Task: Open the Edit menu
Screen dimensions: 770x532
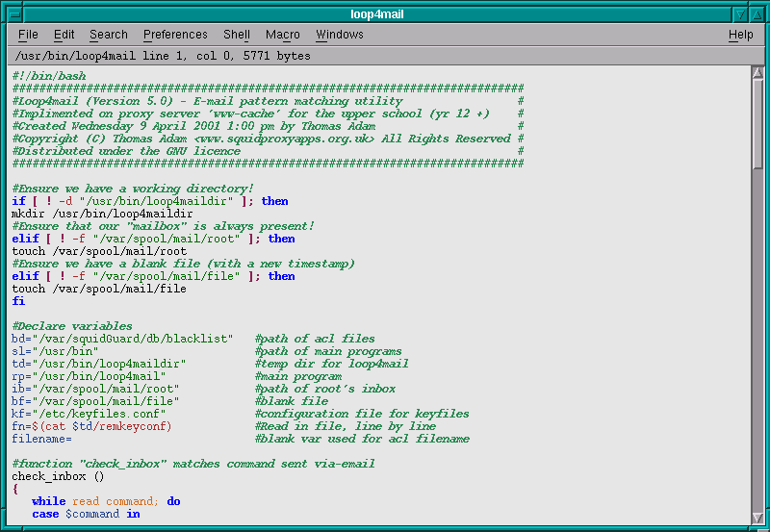Action: tap(64, 35)
